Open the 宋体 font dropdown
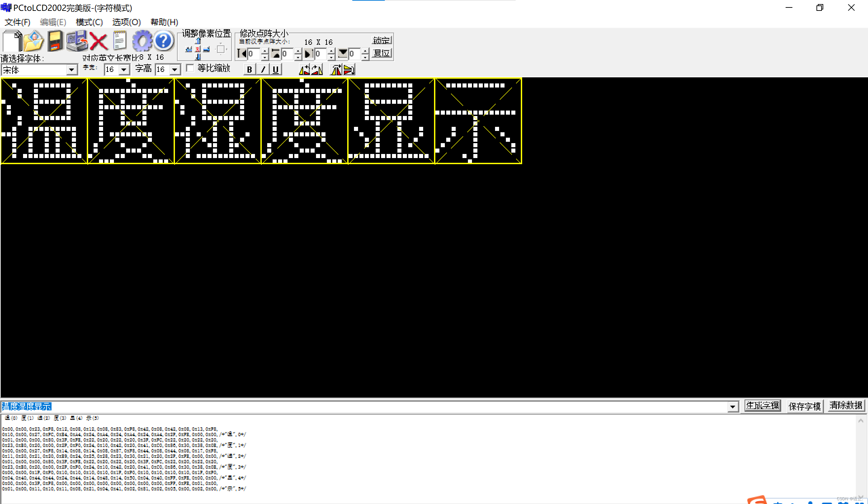 click(x=72, y=70)
